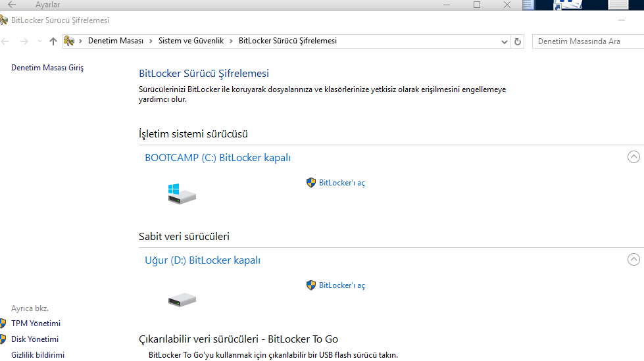The width and height of the screenshot is (644, 361).
Task: Click the Uğur (D:) drive icon
Action: click(x=182, y=299)
